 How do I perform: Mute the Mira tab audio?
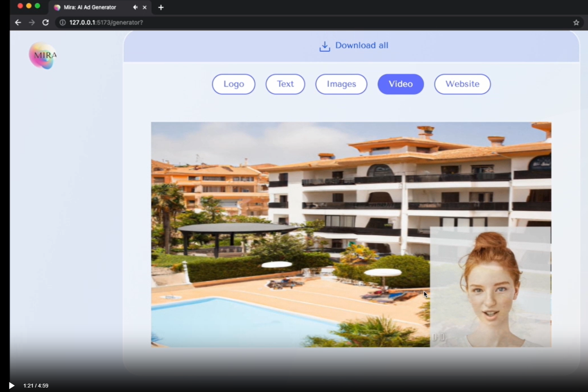(x=135, y=7)
